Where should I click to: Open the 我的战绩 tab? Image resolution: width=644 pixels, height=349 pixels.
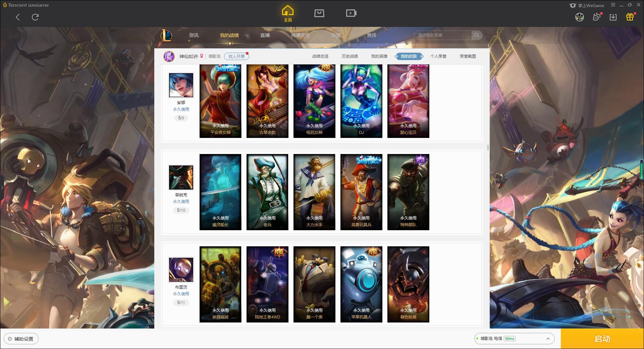pyautogui.click(x=229, y=35)
